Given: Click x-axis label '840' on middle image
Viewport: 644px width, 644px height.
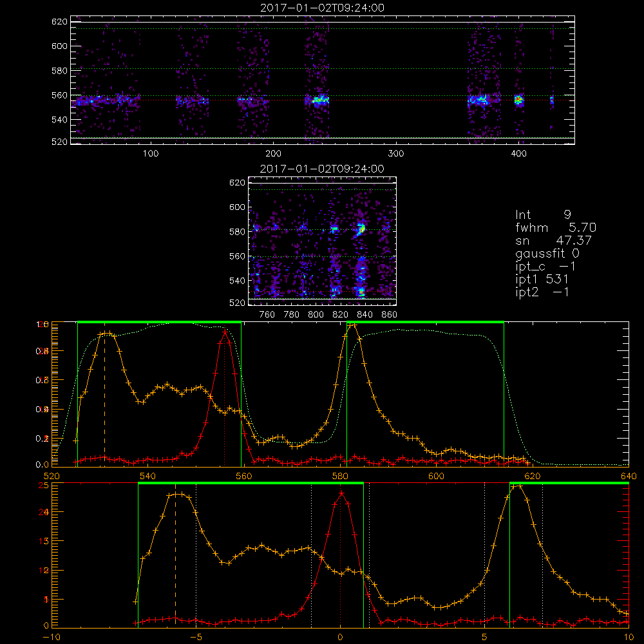Looking at the screenshot, I should click(365, 315).
